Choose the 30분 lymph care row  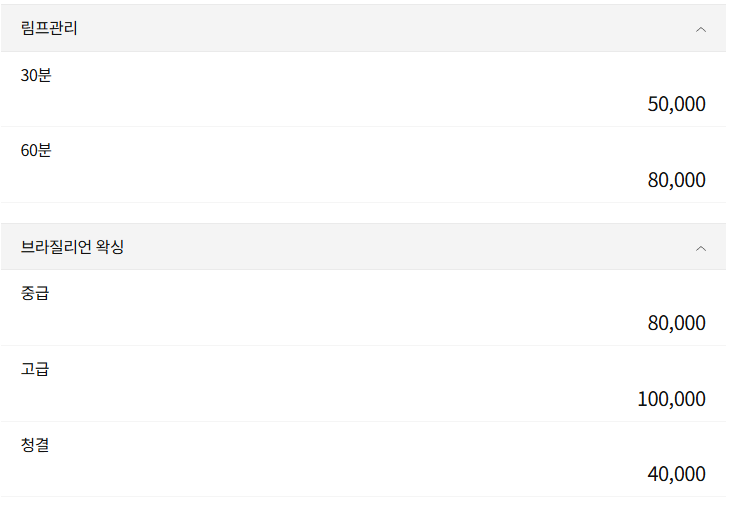point(363,90)
